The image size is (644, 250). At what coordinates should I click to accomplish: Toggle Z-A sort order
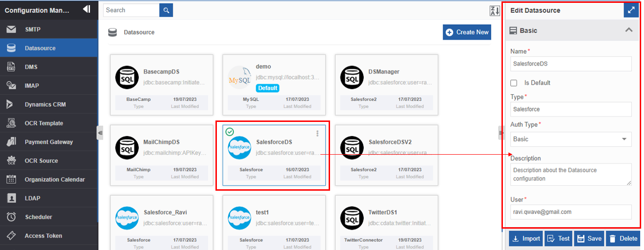[494, 10]
